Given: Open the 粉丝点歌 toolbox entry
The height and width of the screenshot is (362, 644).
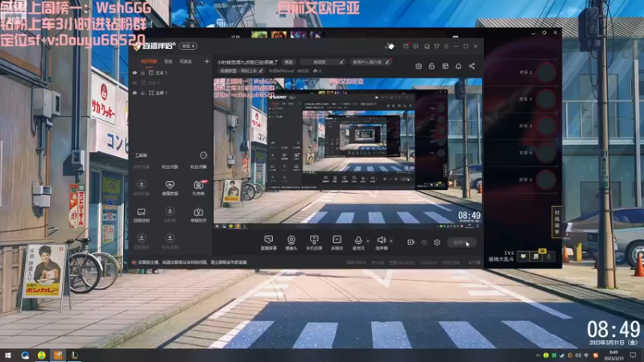Looking at the screenshot, I should click(x=170, y=167).
